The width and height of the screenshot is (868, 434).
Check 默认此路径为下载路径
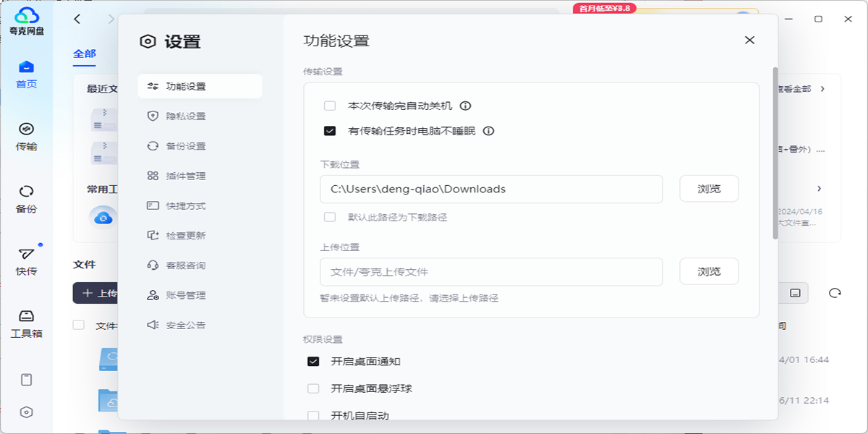330,216
